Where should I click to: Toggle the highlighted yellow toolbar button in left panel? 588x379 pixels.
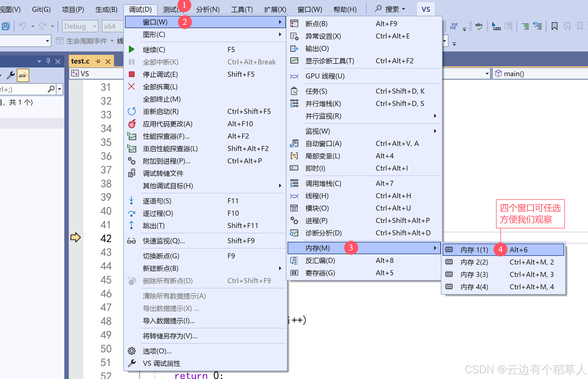click(23, 75)
